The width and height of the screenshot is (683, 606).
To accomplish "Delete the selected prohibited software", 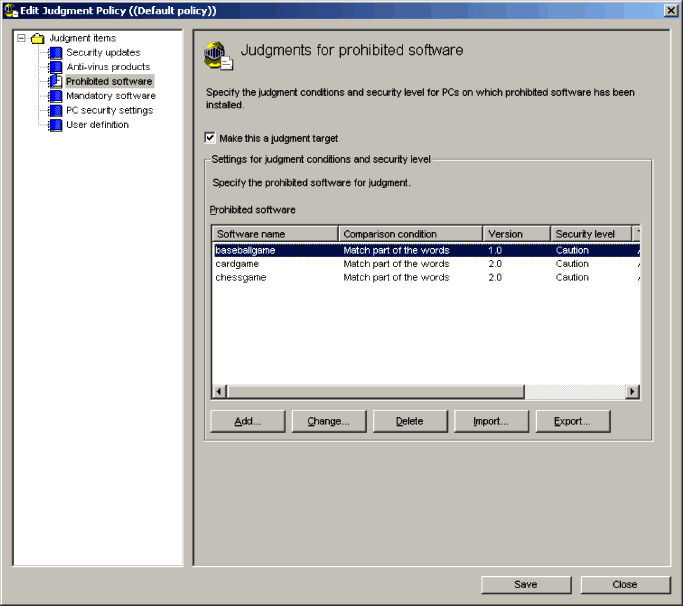I will (409, 422).
